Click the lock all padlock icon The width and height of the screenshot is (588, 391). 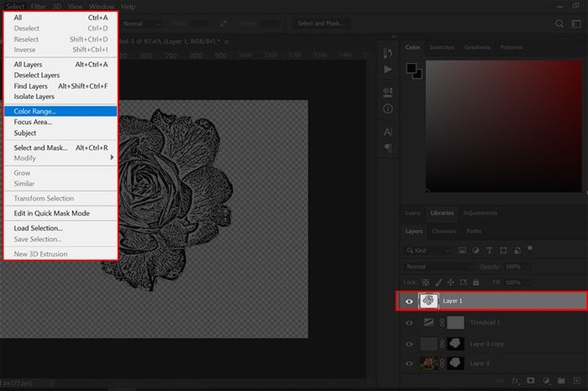[476, 283]
